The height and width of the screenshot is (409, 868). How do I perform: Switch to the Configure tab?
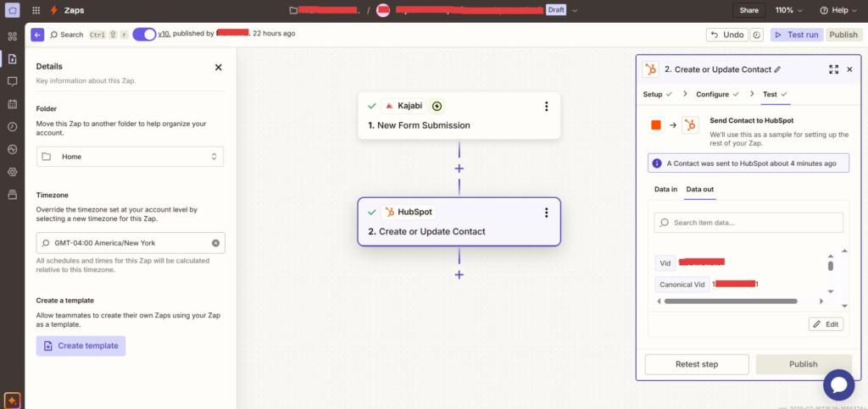pos(717,95)
